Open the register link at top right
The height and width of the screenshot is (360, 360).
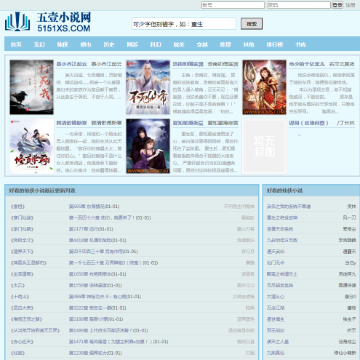point(350,5)
